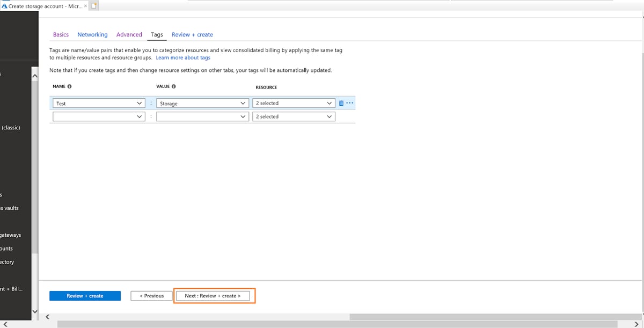
Task: Go to the Advanced tab
Action: (129, 35)
